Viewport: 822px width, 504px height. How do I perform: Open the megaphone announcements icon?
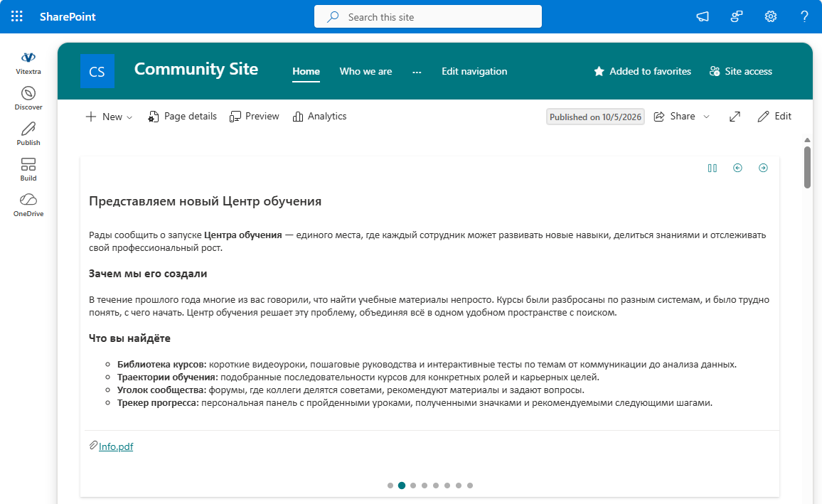click(x=703, y=17)
